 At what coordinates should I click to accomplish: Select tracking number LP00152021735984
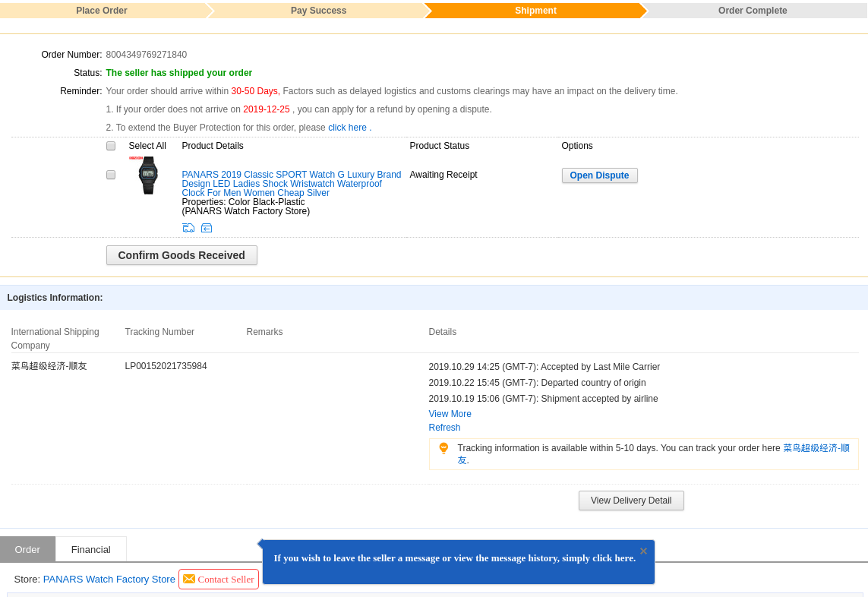coord(166,366)
